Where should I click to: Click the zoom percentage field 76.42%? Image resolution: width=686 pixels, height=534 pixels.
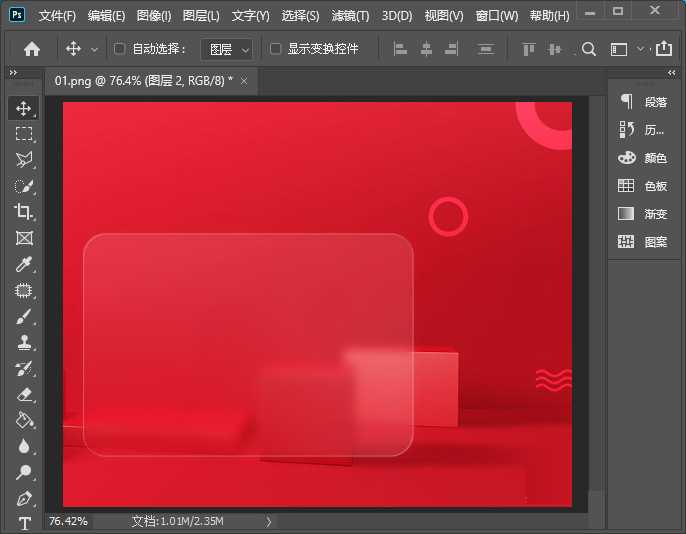point(68,521)
